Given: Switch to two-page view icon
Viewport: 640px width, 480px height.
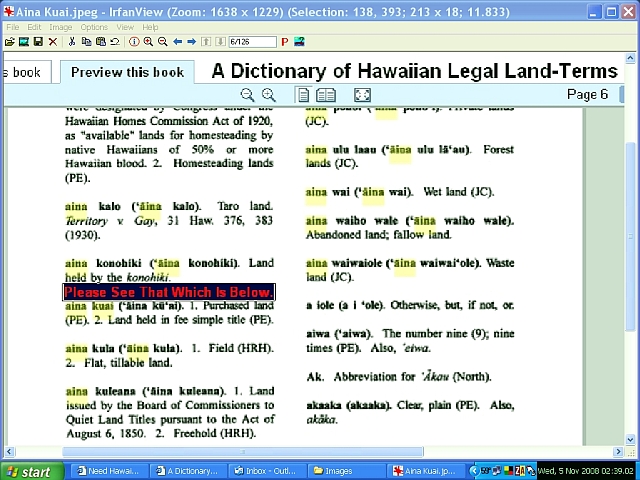Looking at the screenshot, I should pyautogui.click(x=326, y=95).
